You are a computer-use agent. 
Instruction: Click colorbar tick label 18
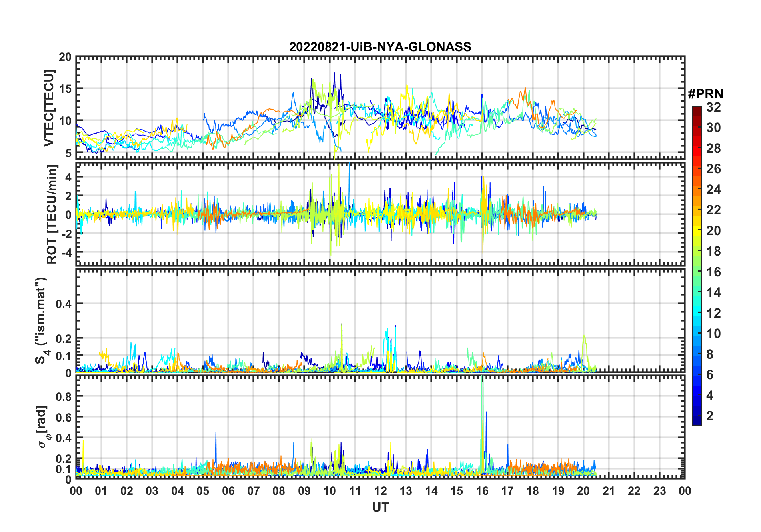pos(713,251)
